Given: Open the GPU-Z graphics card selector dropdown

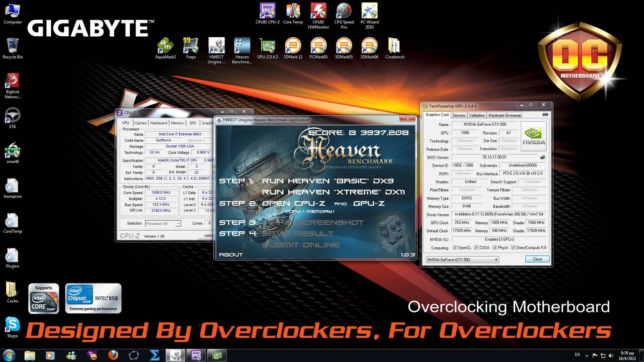Looking at the screenshot, I should click(462, 260).
